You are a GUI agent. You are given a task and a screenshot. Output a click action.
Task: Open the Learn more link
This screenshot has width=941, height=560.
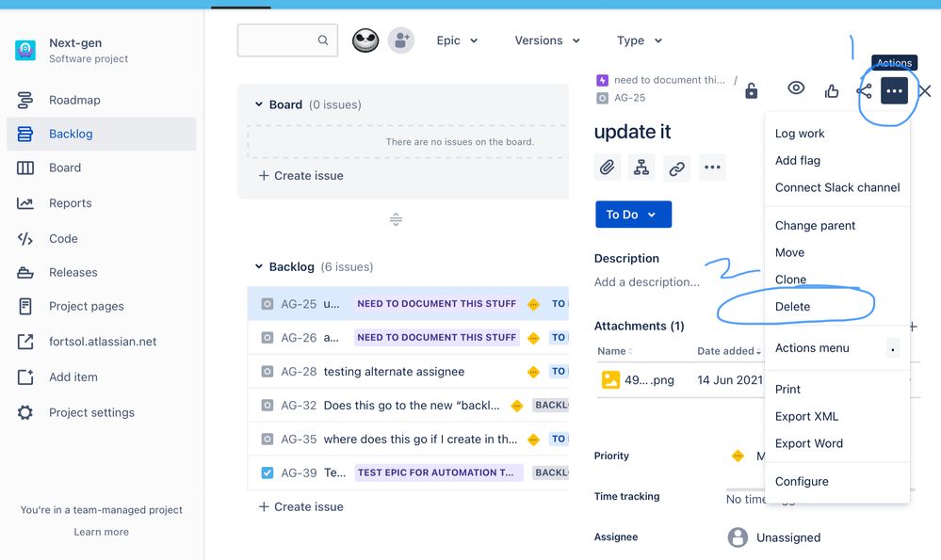(101, 532)
